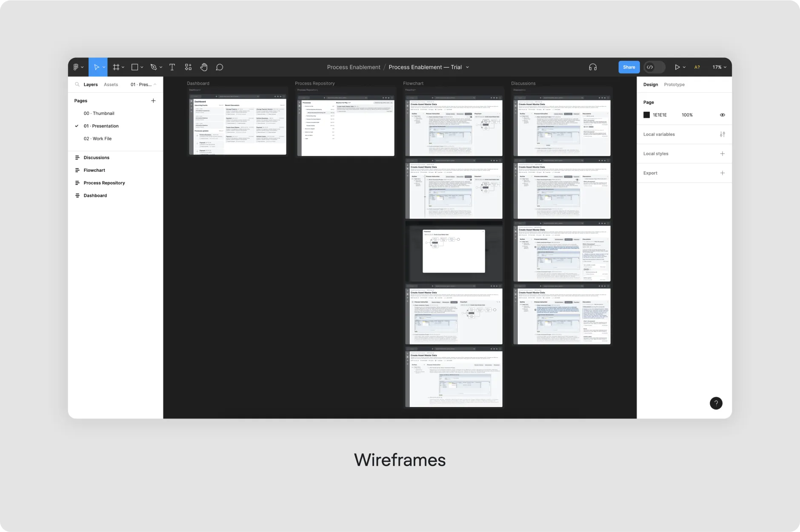Open Local variables settings

722,134
